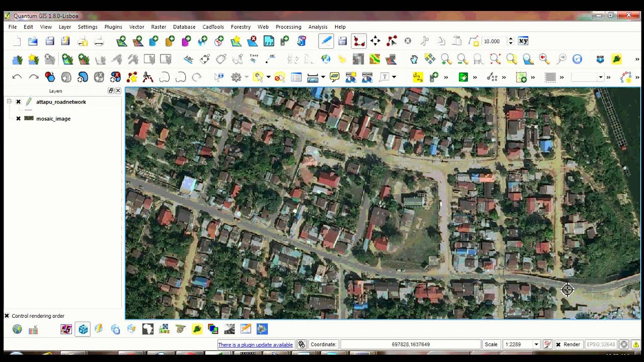The width and height of the screenshot is (644, 362).
Task: Open the Vector menu
Action: [x=136, y=27]
